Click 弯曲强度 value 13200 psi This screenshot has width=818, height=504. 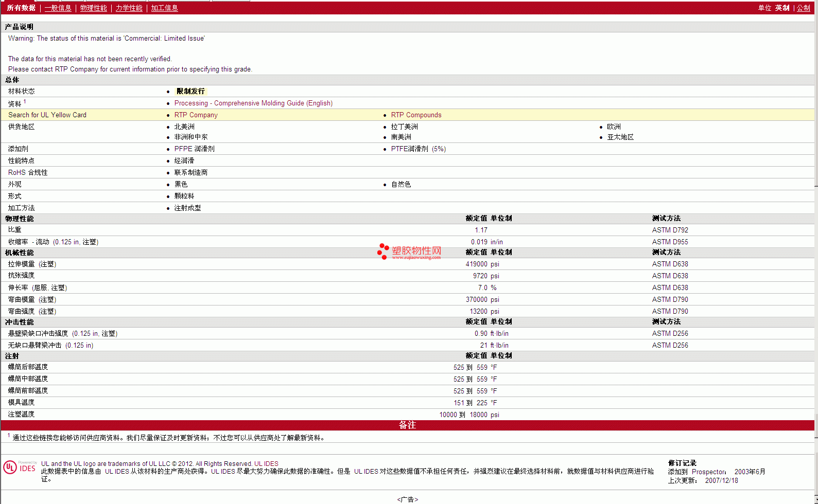484,312
